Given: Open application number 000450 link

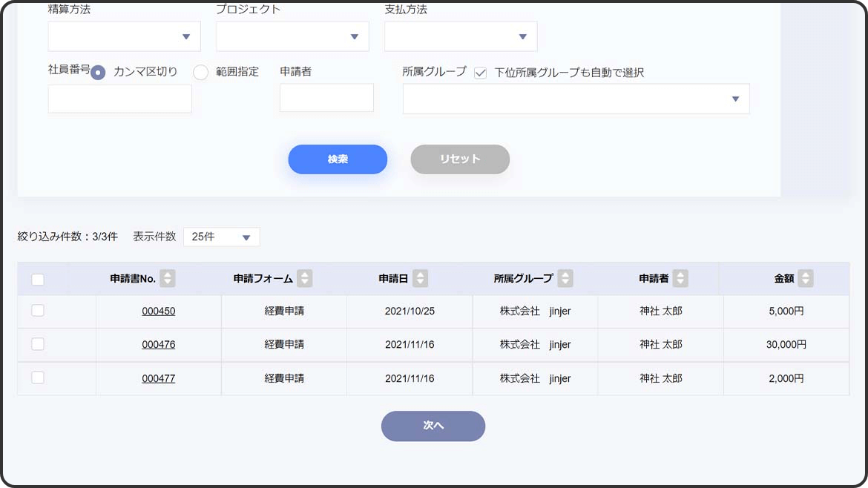Looking at the screenshot, I should [x=159, y=311].
